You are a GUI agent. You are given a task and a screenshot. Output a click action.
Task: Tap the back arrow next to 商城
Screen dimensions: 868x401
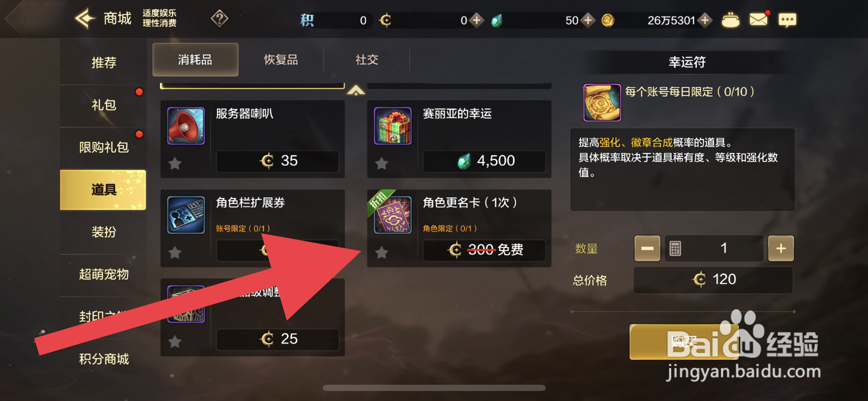point(85,19)
